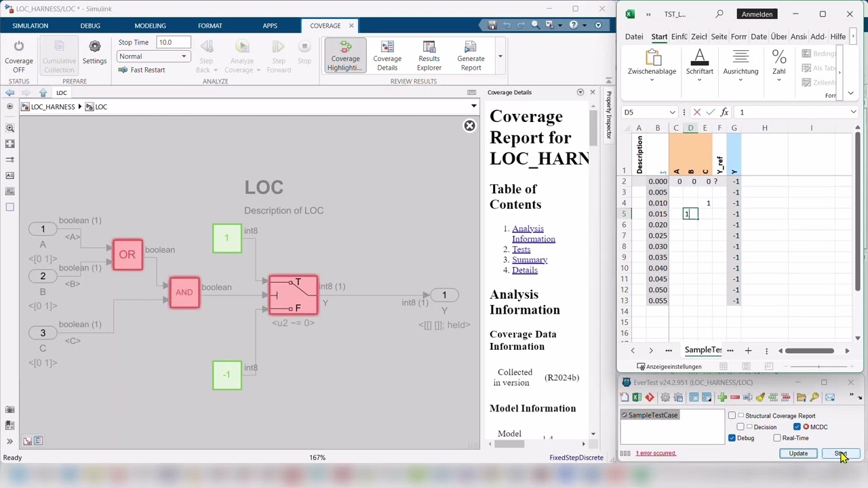View the '1 error occurred.' link
Screen dimensions: 868x488
656,453
